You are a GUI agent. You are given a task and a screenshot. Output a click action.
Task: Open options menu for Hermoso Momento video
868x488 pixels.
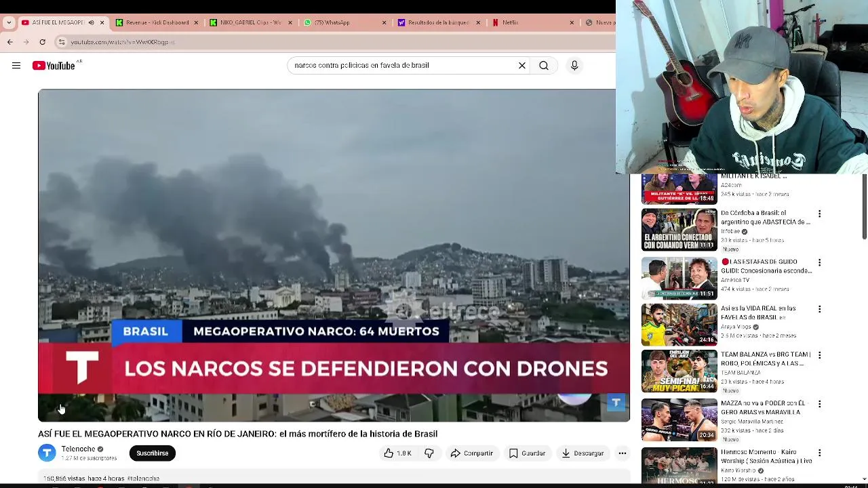pyautogui.click(x=819, y=453)
